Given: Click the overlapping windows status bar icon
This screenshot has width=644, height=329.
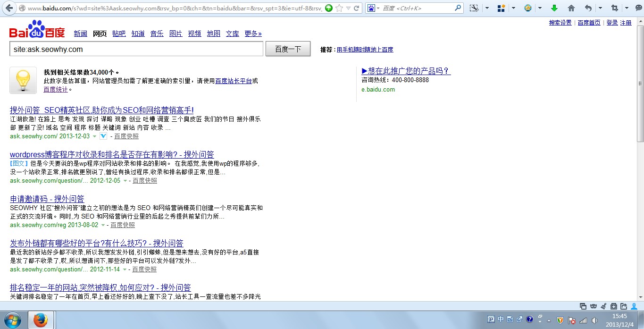Looking at the screenshot, I should [583, 306].
